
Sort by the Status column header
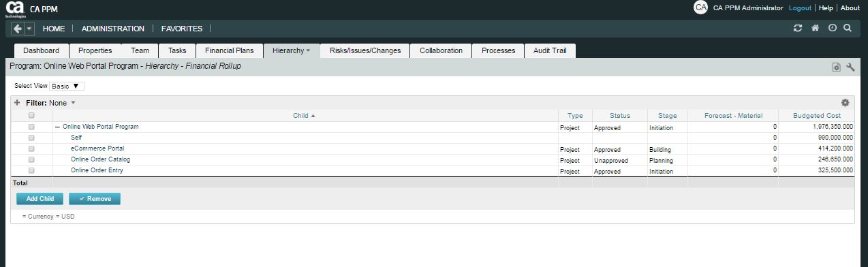coord(620,116)
